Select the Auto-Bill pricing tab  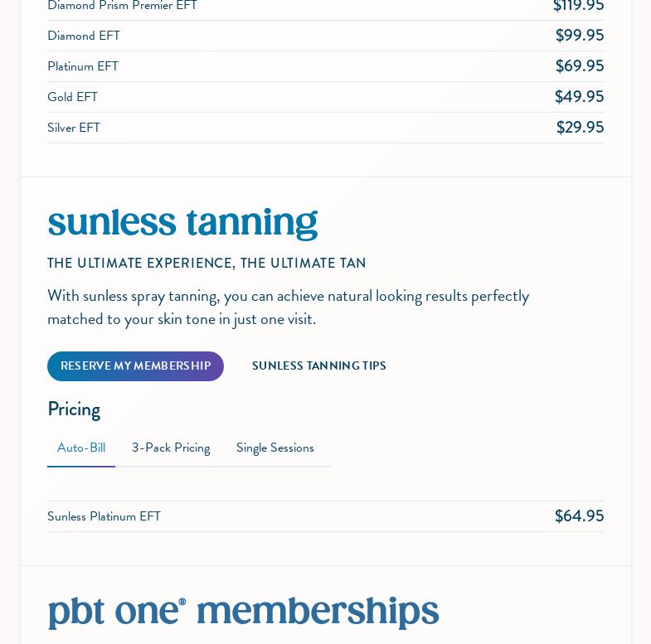point(81,448)
